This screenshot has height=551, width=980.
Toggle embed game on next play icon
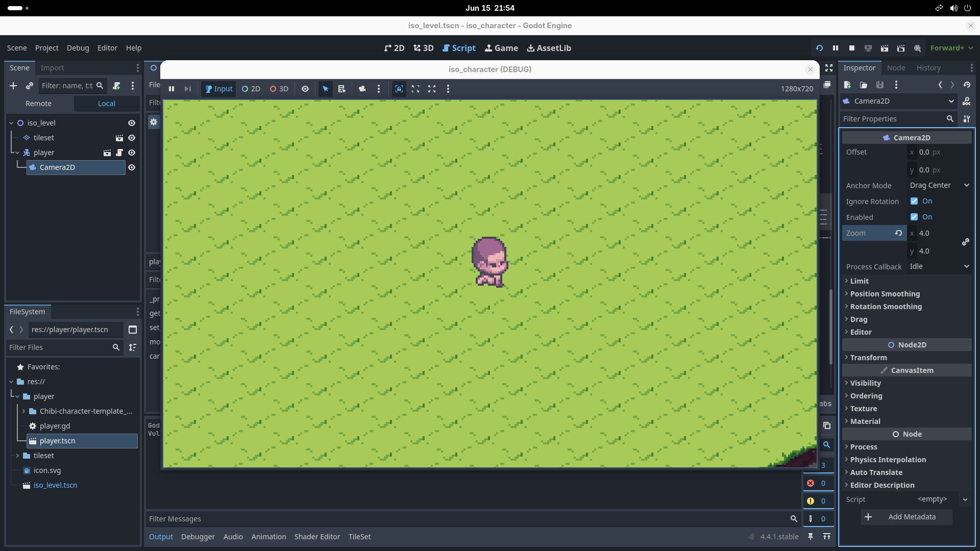tap(399, 89)
